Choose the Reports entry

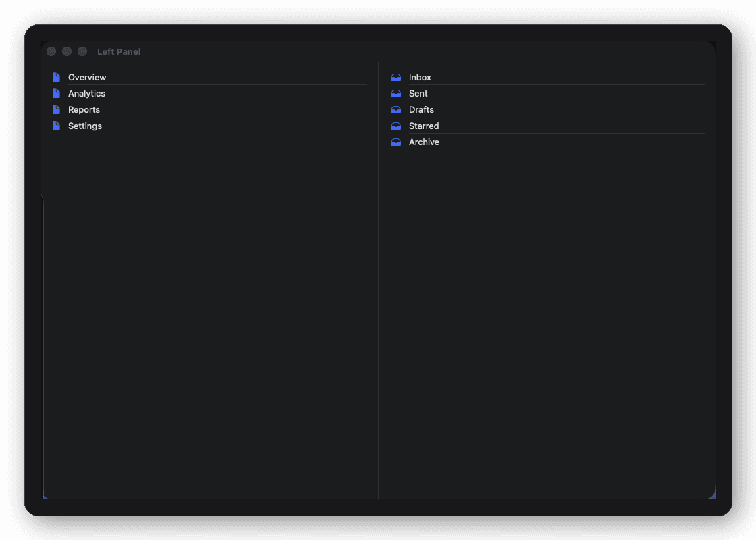209,109
